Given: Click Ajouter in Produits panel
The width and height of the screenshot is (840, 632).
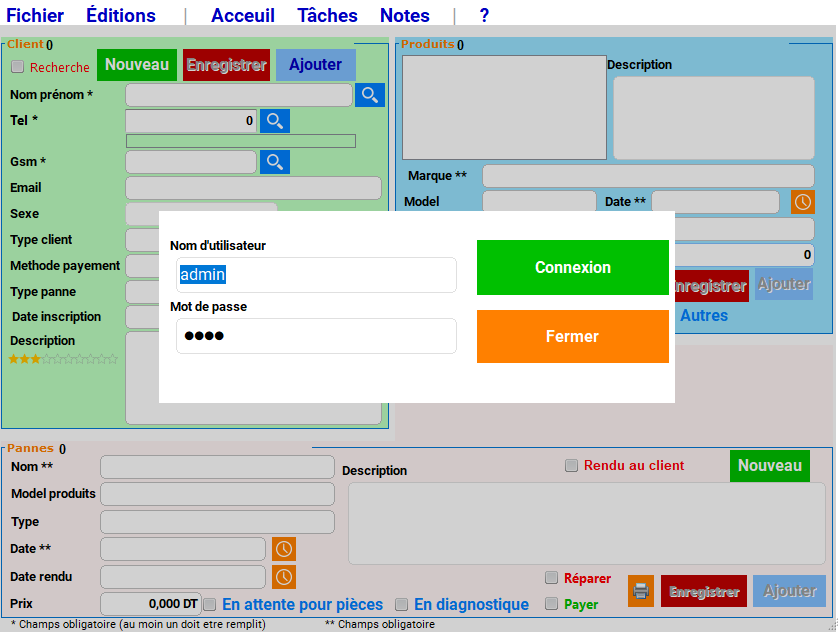Looking at the screenshot, I should [784, 284].
